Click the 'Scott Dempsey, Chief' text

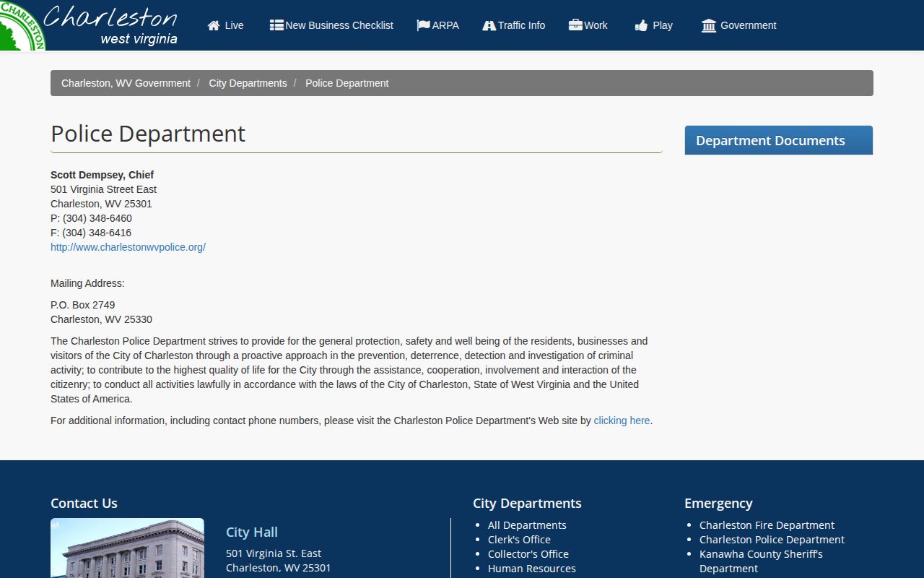(x=102, y=175)
